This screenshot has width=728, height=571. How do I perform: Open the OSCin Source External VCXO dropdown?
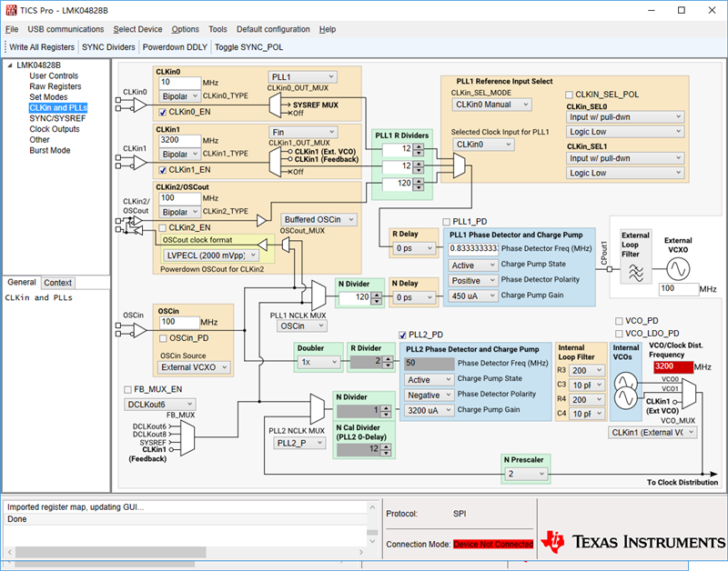click(x=194, y=367)
